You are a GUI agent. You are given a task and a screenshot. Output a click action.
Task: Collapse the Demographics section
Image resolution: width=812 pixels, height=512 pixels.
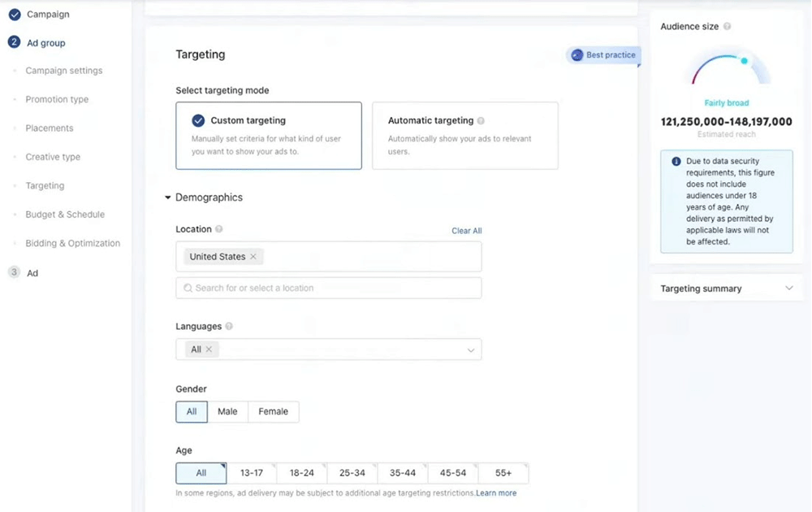coord(168,197)
